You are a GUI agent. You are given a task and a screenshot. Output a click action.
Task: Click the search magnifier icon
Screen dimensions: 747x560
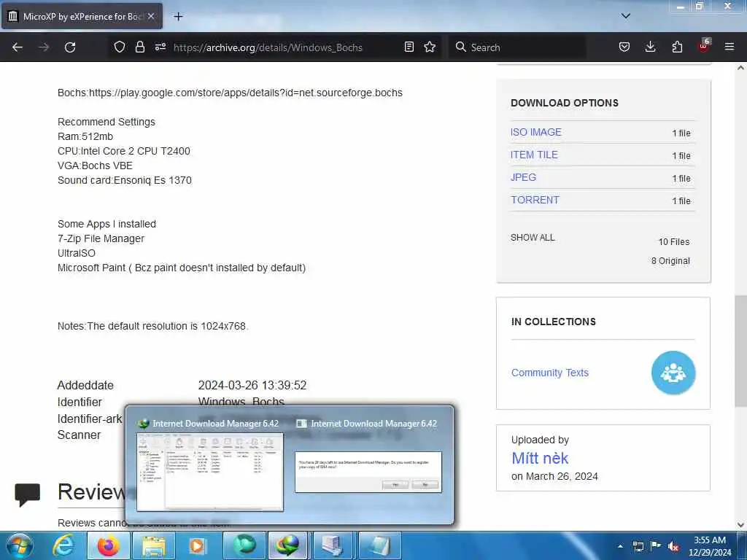tap(460, 47)
